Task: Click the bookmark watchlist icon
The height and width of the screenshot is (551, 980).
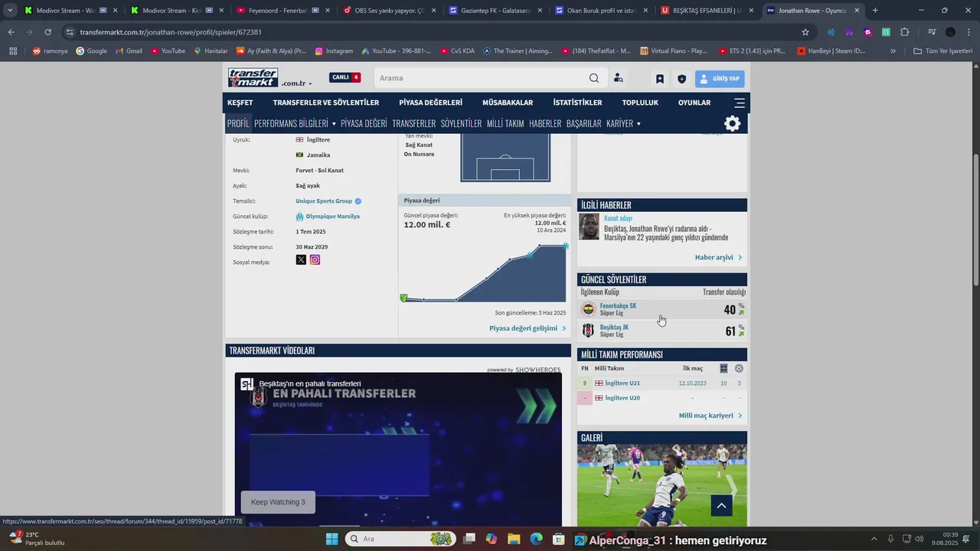Action: [660, 79]
